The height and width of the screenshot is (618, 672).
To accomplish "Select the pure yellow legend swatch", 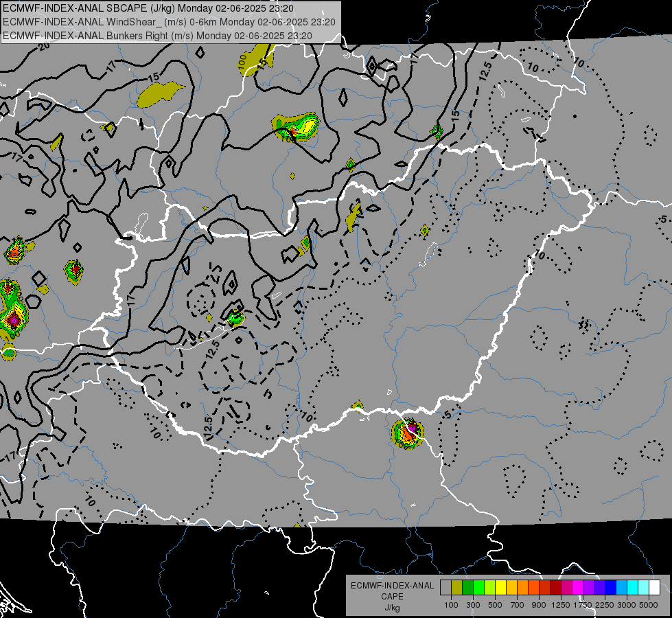I will [500, 588].
